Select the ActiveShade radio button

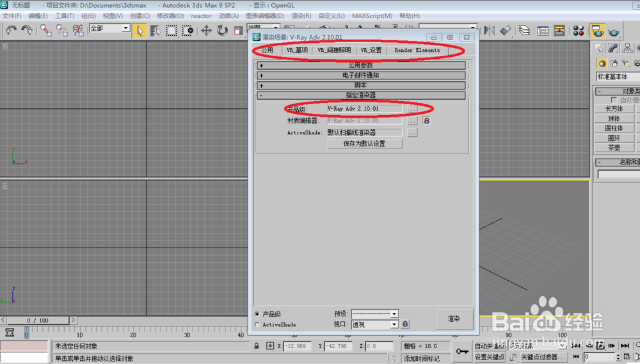[x=257, y=325]
